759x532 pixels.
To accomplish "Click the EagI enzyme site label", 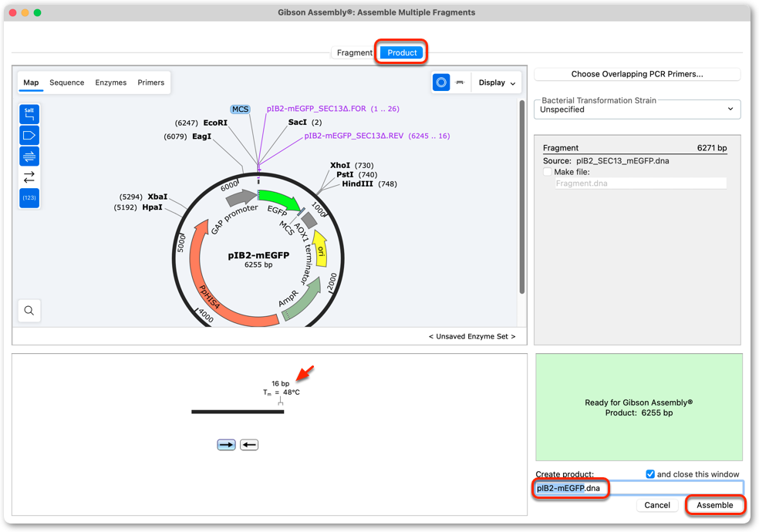I will pyautogui.click(x=202, y=136).
